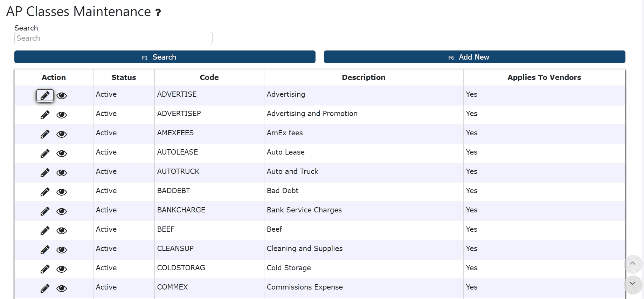Viewport: 644px width, 299px height.
Task: Edit the AMEXFEES class
Action: tap(45, 134)
